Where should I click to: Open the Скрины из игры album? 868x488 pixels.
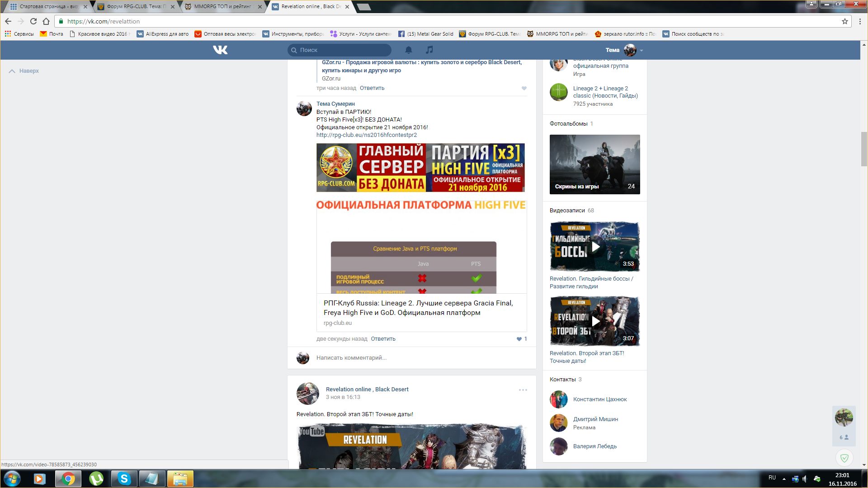595,164
